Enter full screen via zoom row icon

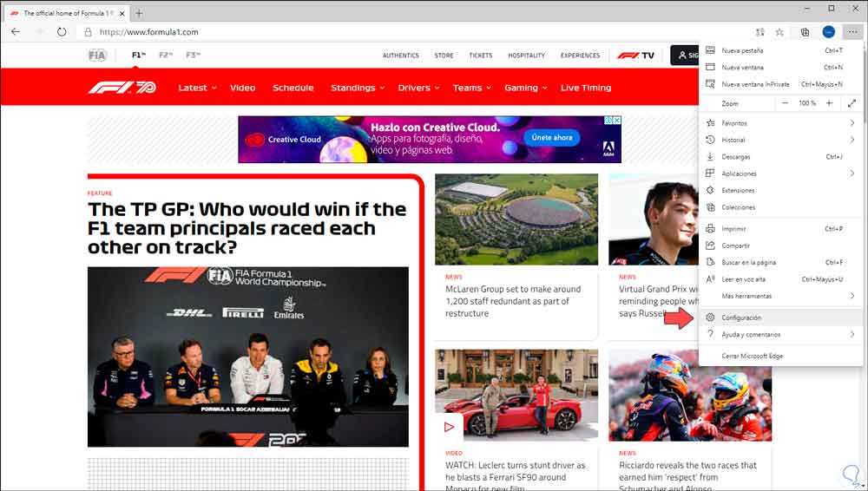[x=852, y=103]
